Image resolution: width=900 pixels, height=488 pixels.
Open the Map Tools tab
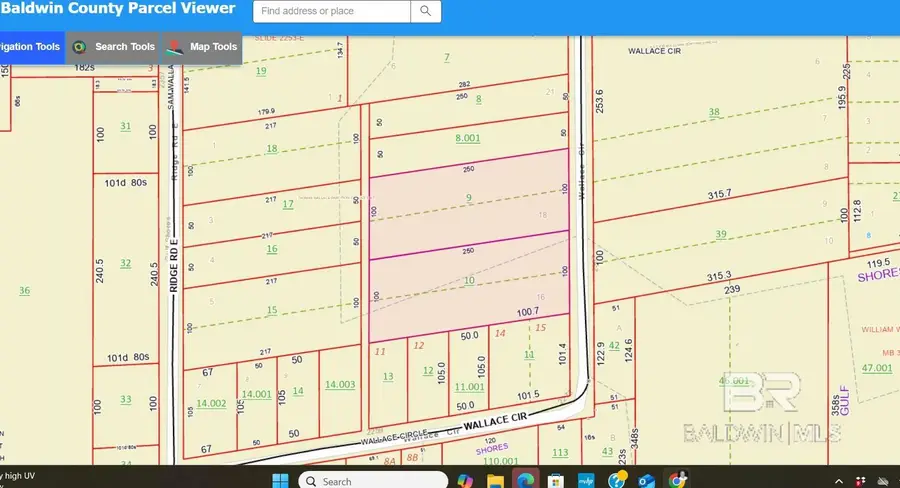(x=202, y=47)
